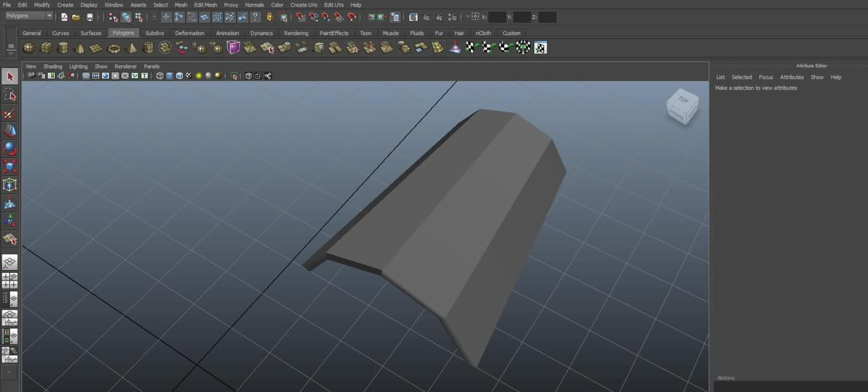
Task: Toggle lock selection padlock icon
Action: click(x=269, y=17)
